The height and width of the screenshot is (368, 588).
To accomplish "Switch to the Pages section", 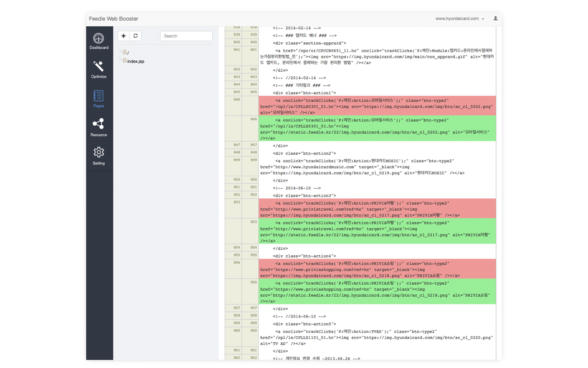I will click(99, 99).
